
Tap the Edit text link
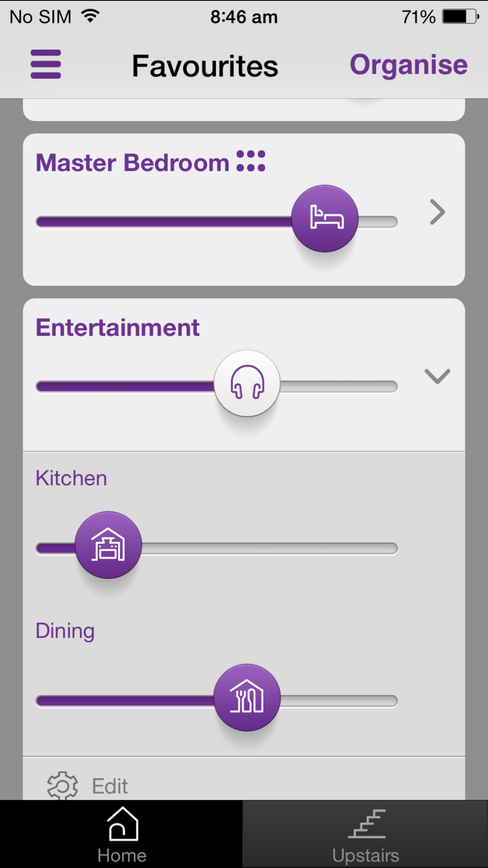pyautogui.click(x=110, y=786)
